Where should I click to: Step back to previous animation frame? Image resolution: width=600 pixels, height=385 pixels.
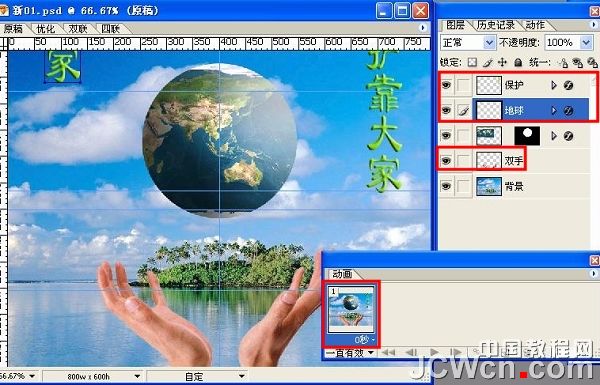coord(411,352)
